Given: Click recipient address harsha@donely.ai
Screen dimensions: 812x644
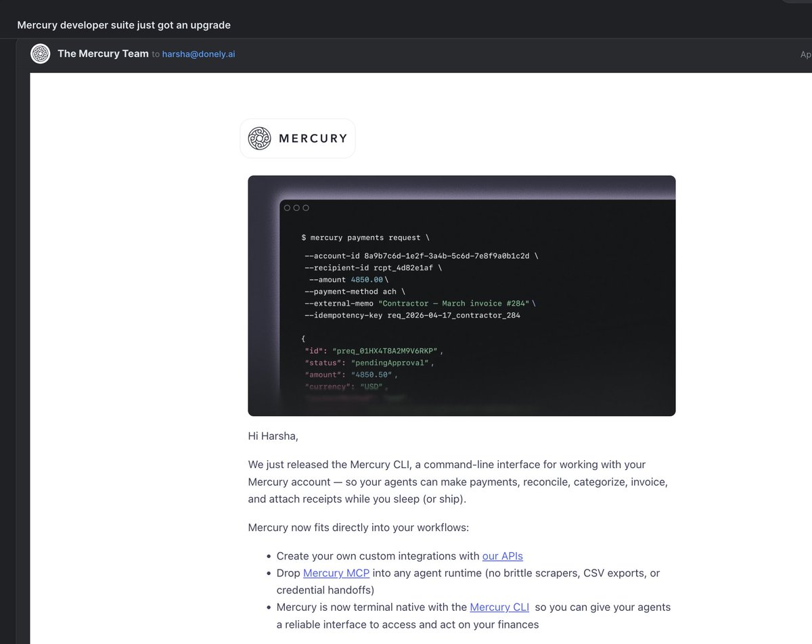Looking at the screenshot, I should pyautogui.click(x=199, y=54).
